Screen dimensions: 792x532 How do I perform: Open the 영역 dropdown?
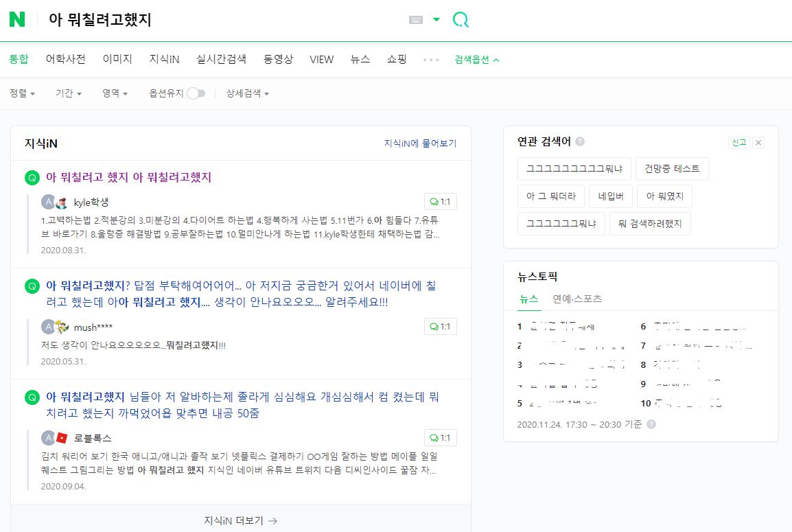(115, 93)
